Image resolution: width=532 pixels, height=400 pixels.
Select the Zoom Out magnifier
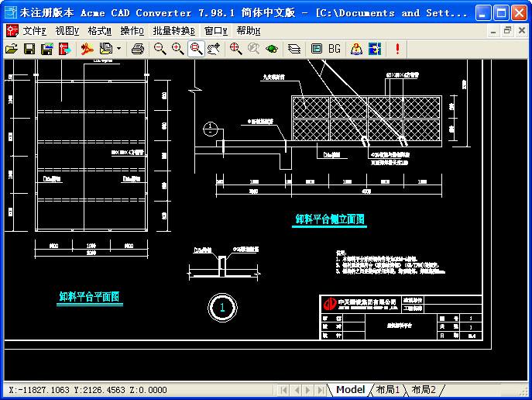click(160, 49)
